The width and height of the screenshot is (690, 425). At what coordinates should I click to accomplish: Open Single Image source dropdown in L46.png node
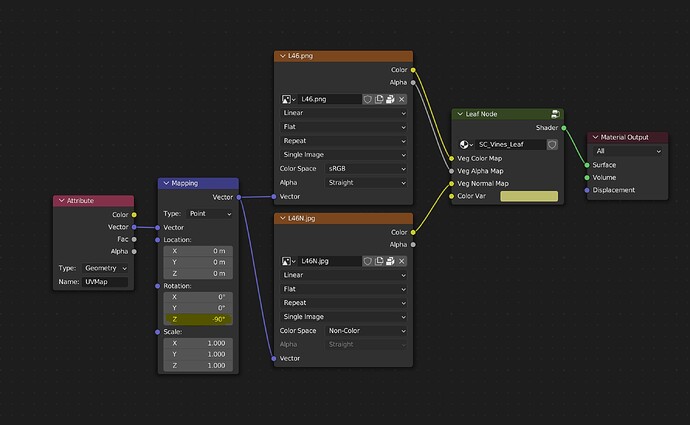[344, 155]
